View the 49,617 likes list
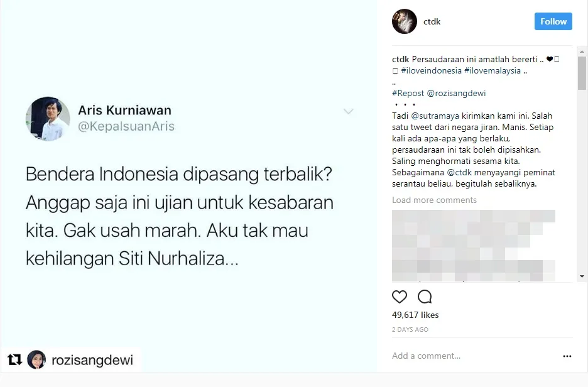This screenshot has height=387, width=588. click(x=415, y=315)
